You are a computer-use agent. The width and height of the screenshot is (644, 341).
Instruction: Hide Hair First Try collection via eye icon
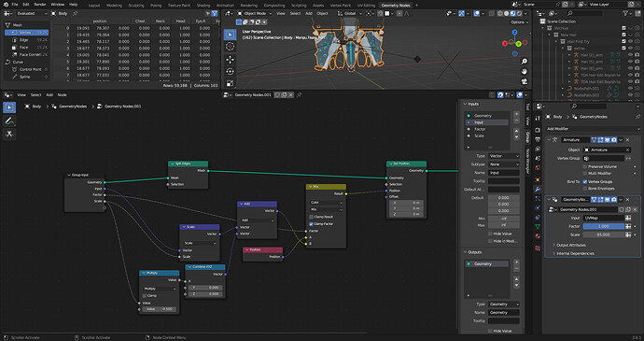pos(630,41)
